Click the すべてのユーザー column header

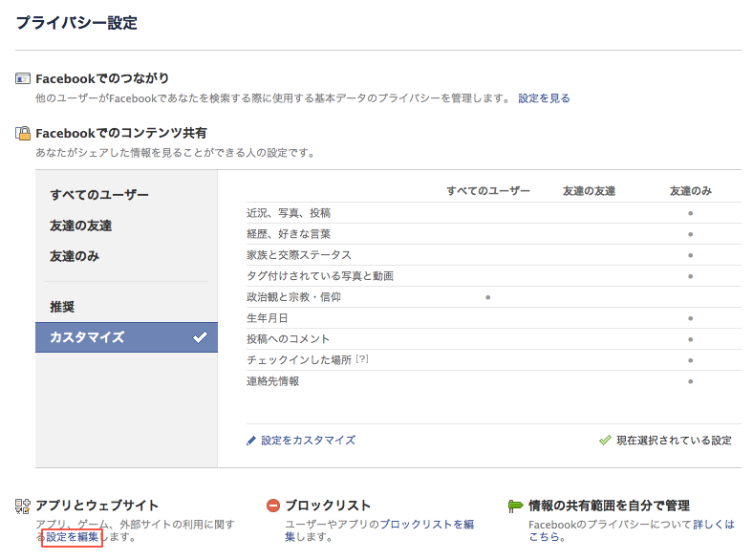(488, 191)
